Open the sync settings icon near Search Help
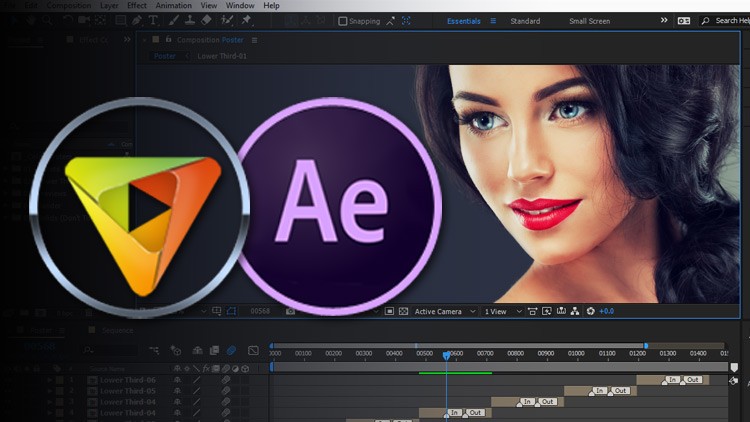Image resolution: width=750 pixels, height=422 pixels. click(684, 21)
